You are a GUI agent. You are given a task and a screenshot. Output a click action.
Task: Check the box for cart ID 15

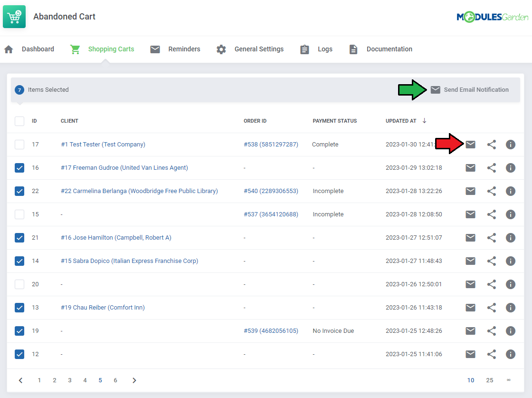tap(19, 214)
